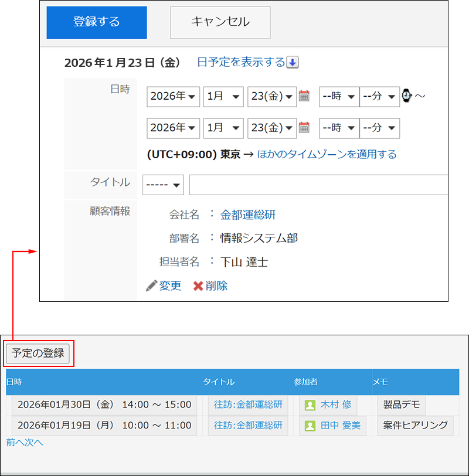469x476 pixels.
Task: Click the 登録する button
Action: click(x=96, y=22)
